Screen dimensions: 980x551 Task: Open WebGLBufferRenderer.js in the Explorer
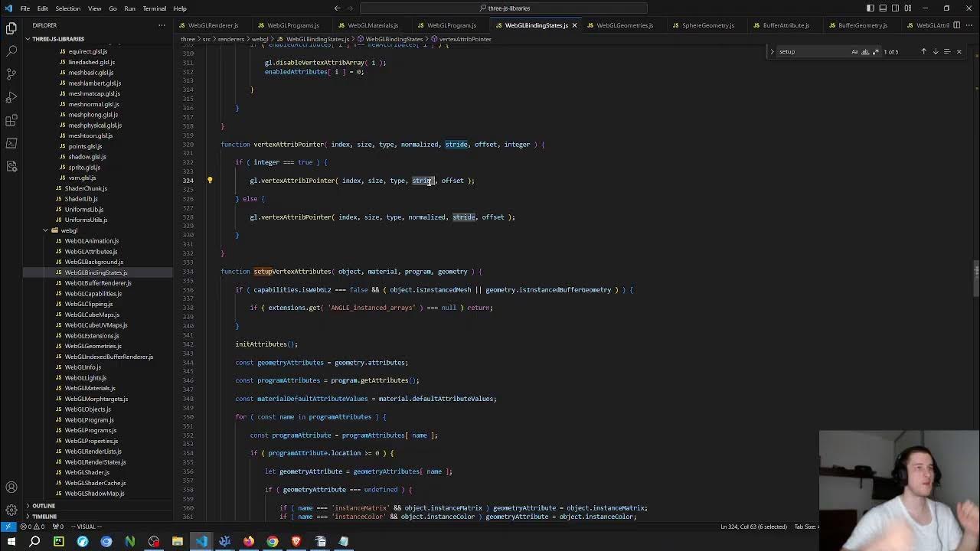97,283
